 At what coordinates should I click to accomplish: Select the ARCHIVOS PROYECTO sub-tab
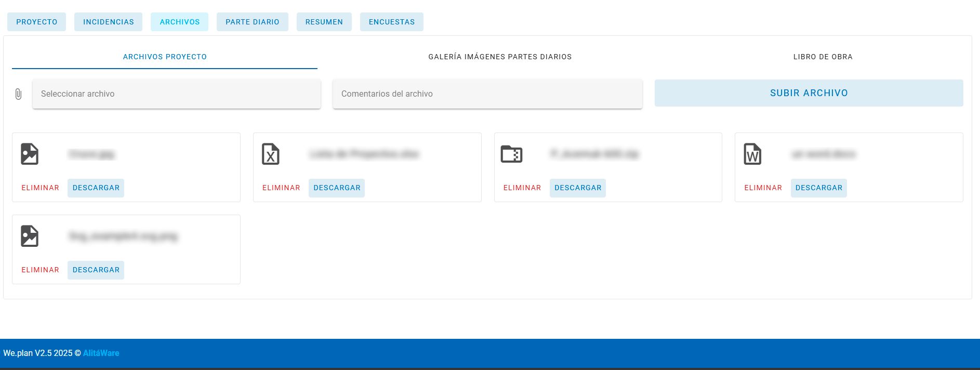click(x=165, y=57)
